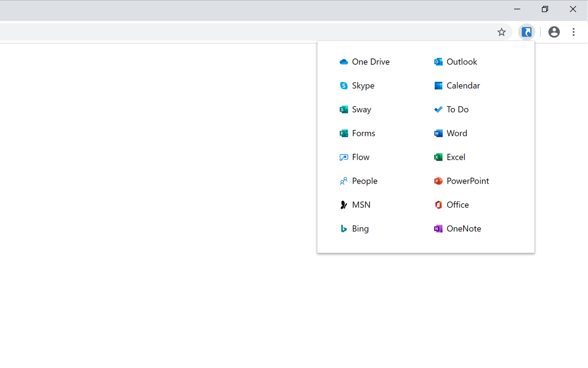588x368 pixels.
Task: Click the "One Drive" text link
Action: click(x=371, y=62)
